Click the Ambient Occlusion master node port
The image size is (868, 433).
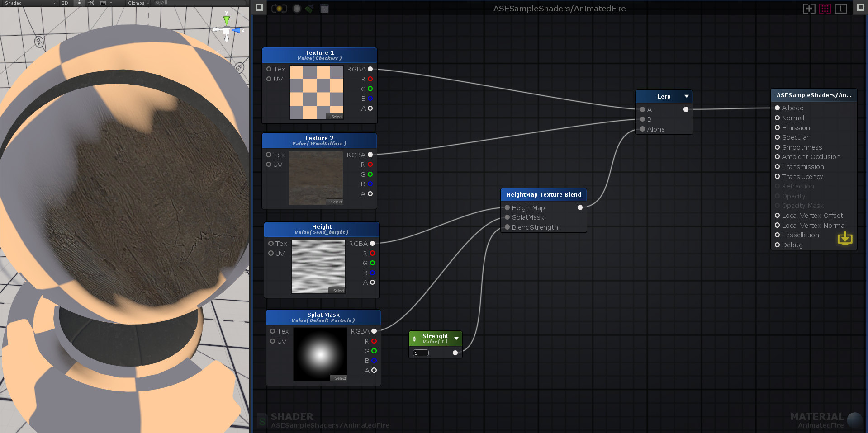point(777,157)
